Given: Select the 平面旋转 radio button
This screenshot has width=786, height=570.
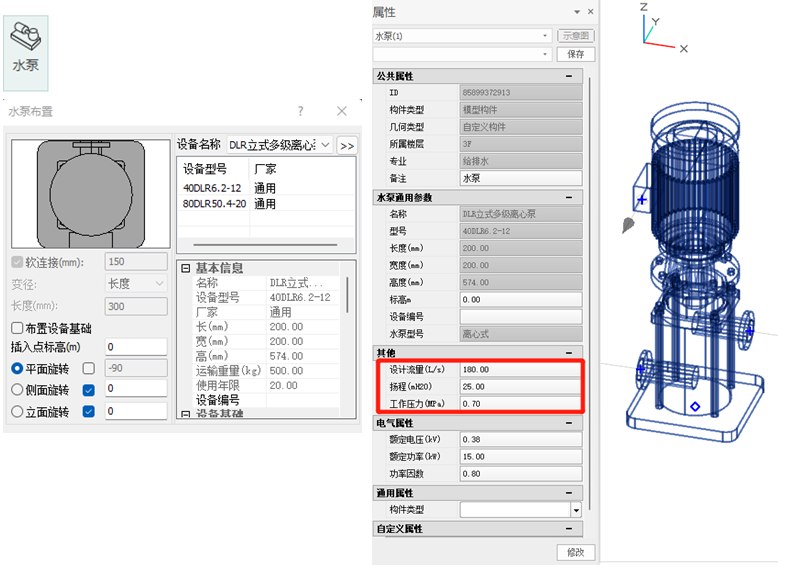Looking at the screenshot, I should click(17, 368).
